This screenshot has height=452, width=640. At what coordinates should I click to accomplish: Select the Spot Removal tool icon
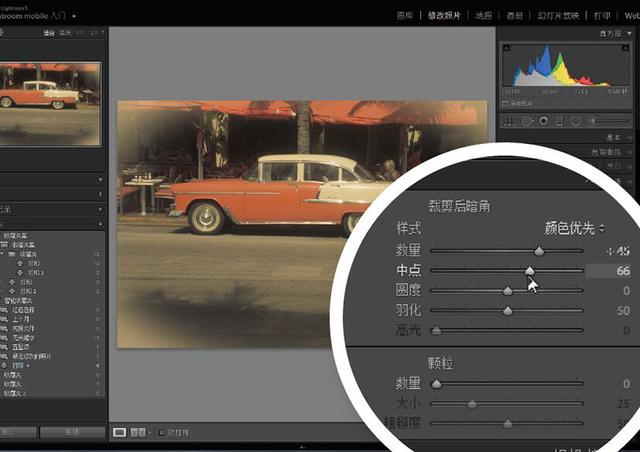527,121
